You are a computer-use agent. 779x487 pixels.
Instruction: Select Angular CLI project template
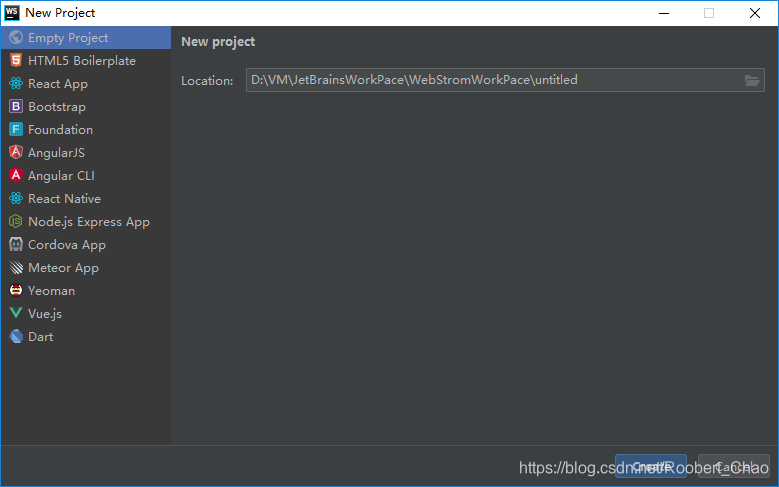[x=86, y=175]
